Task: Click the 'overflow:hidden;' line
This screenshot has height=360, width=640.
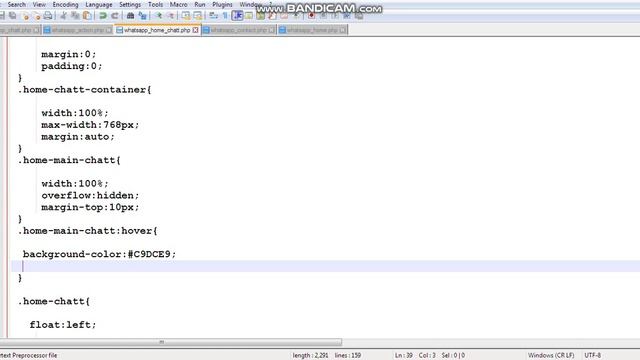Action: pyautogui.click(x=90, y=196)
